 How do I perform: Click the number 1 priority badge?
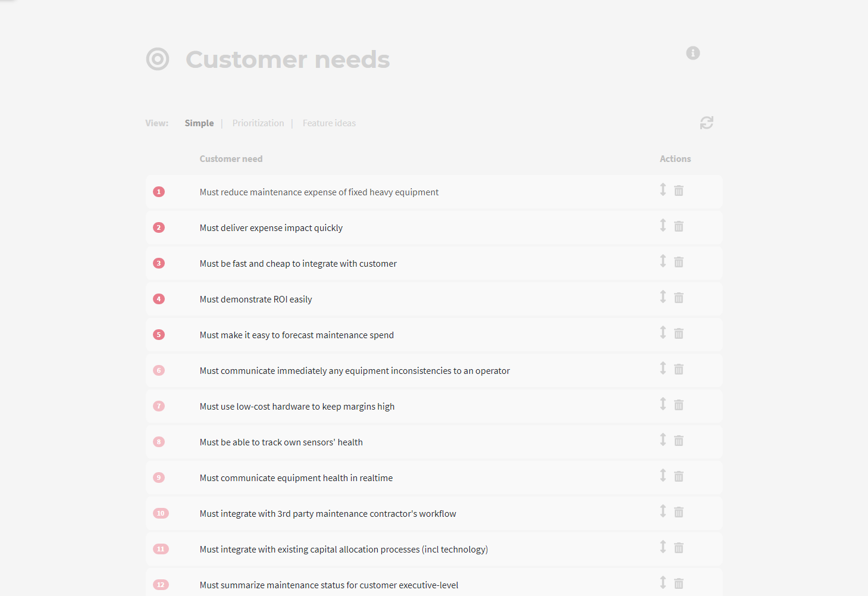tap(159, 192)
